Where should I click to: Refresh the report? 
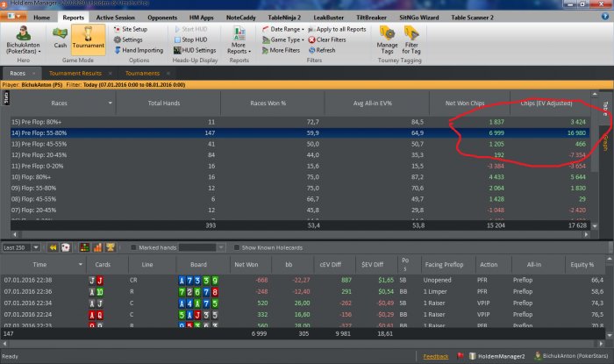coord(322,50)
